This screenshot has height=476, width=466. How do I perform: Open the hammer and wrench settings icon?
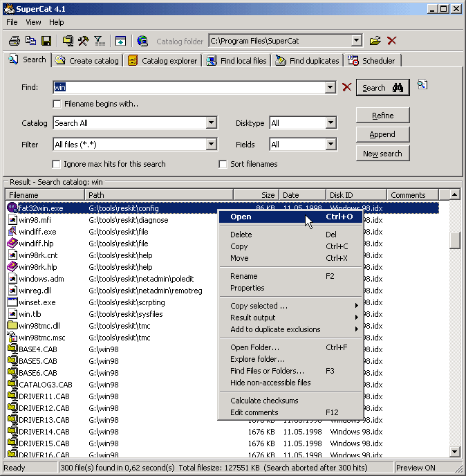pyautogui.click(x=84, y=41)
